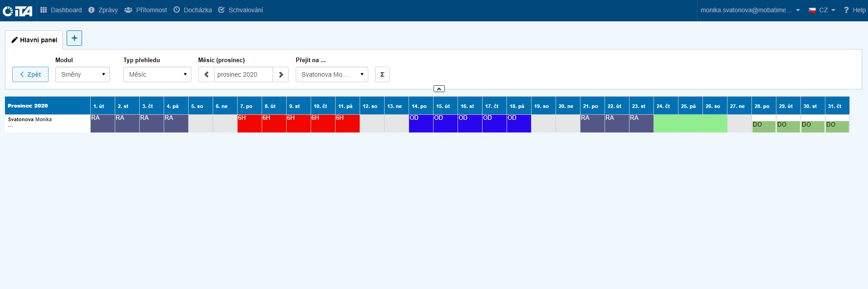
Task: Open the Typ přehledu Měsíc dropdown
Action: click(x=157, y=74)
